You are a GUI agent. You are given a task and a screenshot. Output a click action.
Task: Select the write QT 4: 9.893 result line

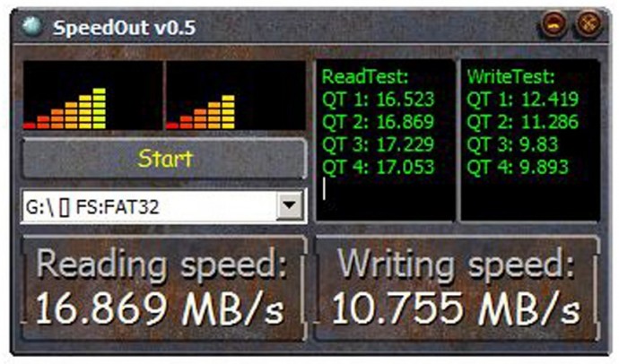click(518, 167)
